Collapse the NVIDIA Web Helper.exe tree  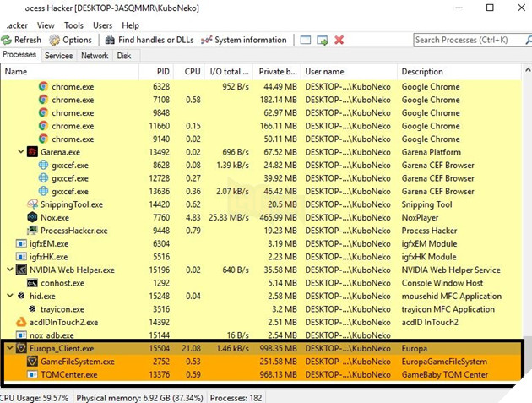(10, 270)
